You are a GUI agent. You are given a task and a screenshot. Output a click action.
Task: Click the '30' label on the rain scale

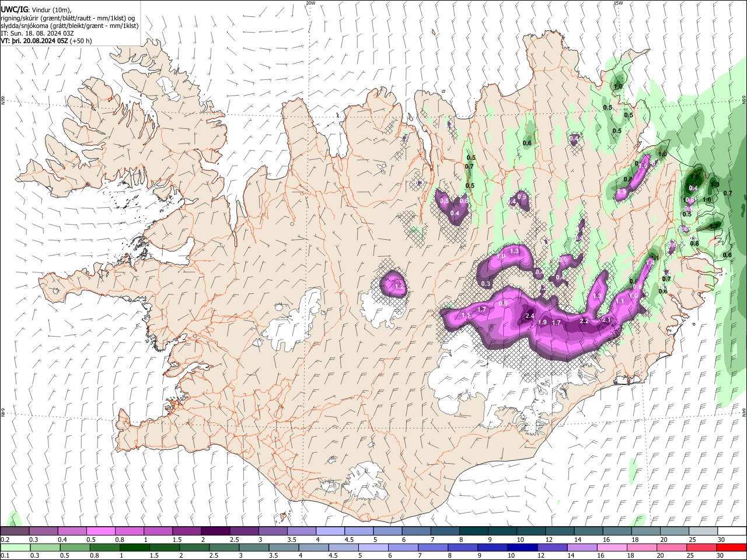[721, 555]
